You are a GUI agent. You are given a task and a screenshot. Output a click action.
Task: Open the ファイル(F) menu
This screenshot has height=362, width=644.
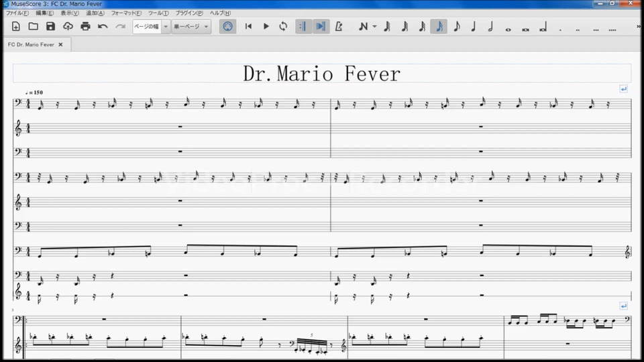[17, 13]
